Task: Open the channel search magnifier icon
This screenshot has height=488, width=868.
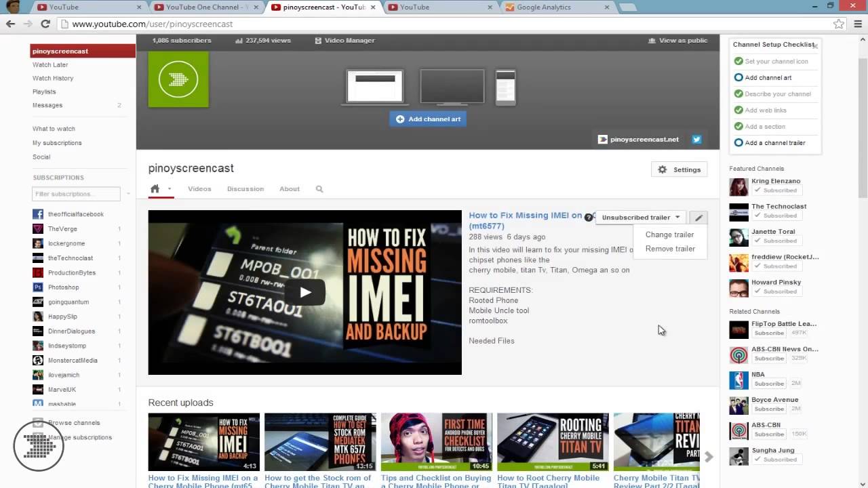Action: (x=319, y=189)
